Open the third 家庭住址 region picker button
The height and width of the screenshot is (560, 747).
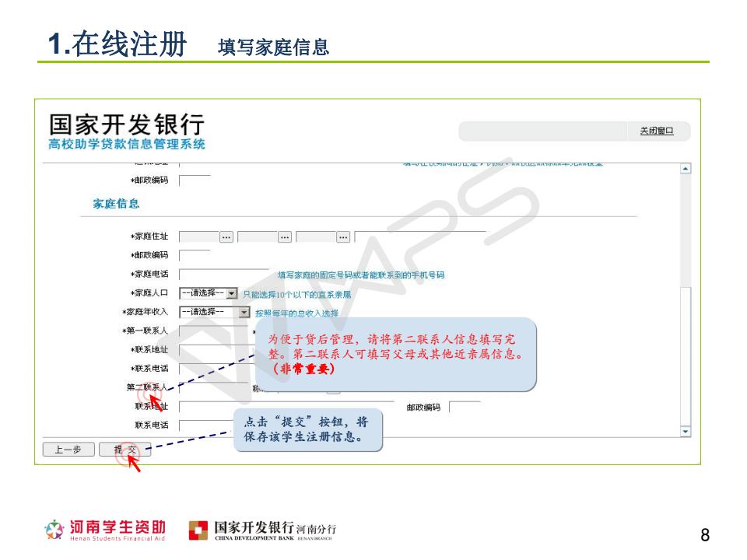(343, 237)
